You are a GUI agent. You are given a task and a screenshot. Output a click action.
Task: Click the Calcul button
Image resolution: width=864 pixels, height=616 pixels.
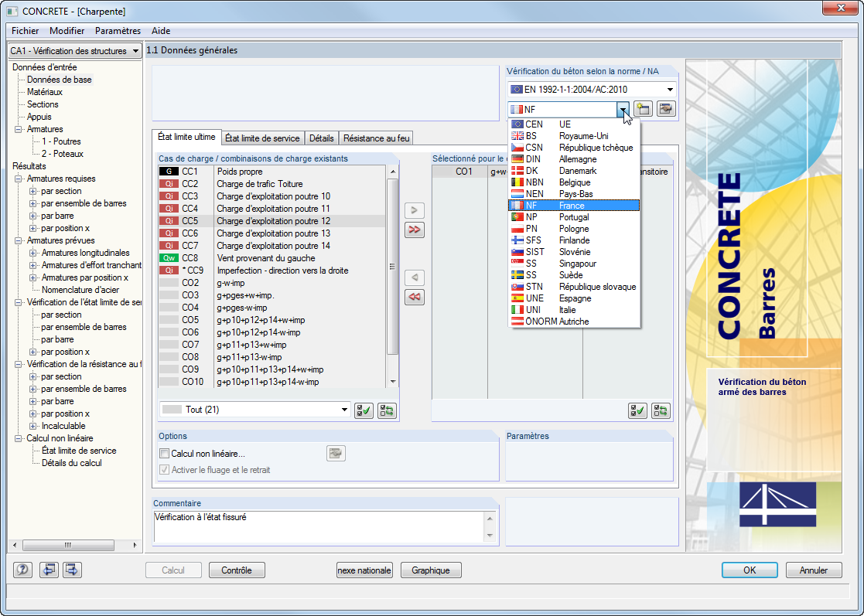click(x=173, y=570)
